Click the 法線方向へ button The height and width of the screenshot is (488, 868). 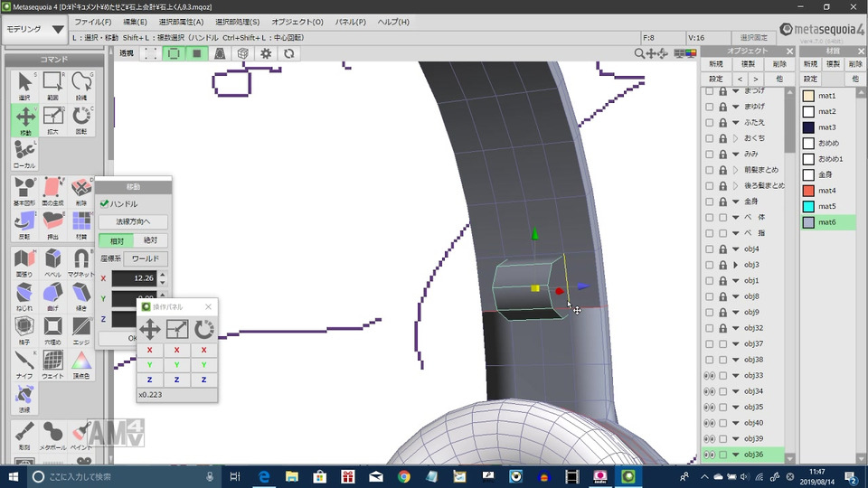[133, 221]
